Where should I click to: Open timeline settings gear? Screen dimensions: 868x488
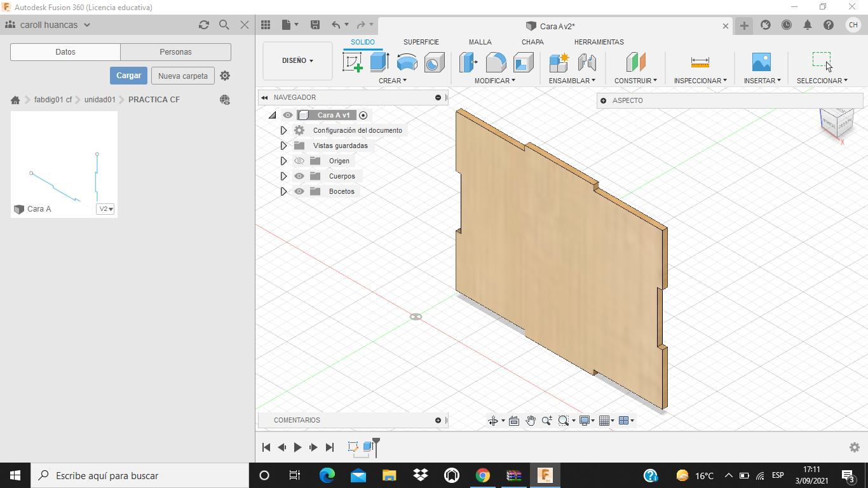coord(855,447)
